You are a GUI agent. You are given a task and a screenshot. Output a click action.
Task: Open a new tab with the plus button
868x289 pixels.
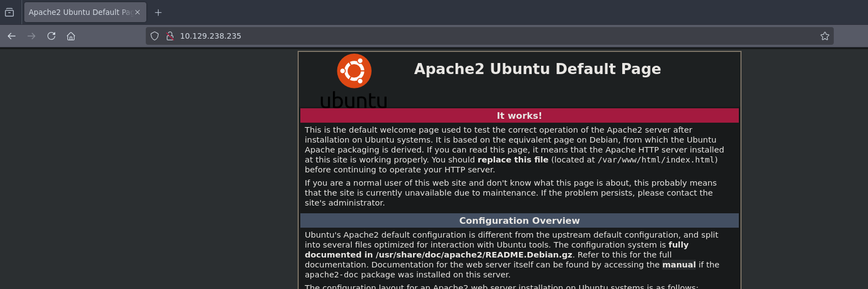point(158,12)
